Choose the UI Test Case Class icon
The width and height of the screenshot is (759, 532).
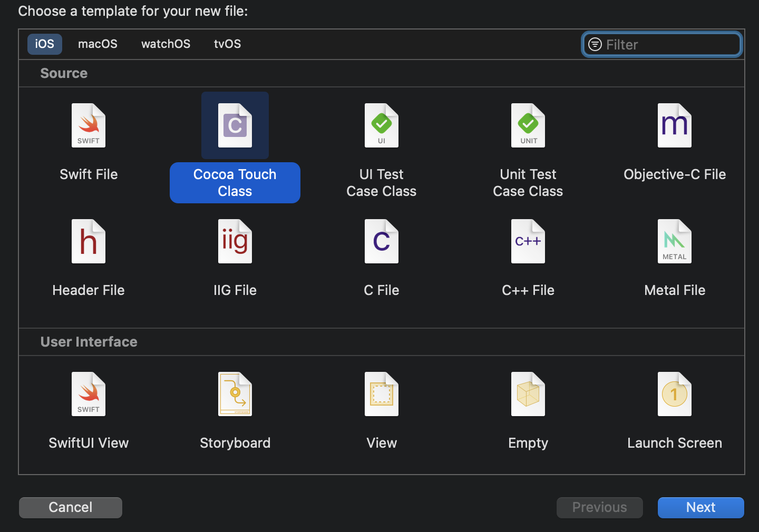click(382, 125)
